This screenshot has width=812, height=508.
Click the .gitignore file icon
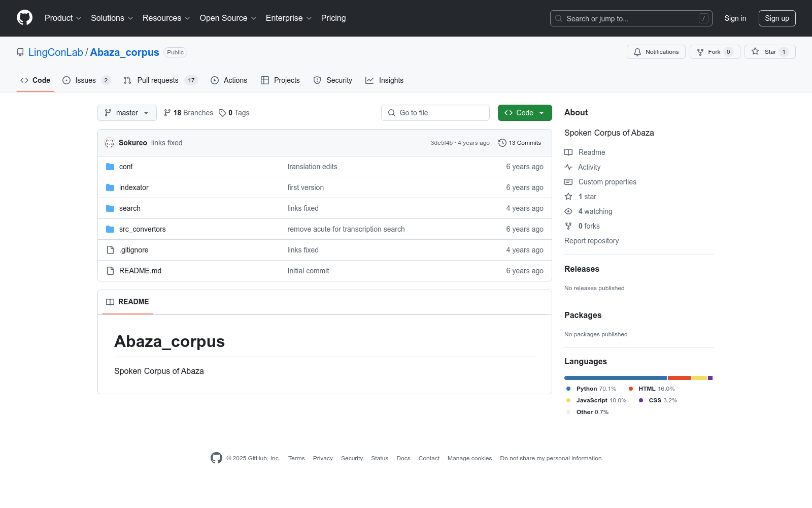(110, 250)
